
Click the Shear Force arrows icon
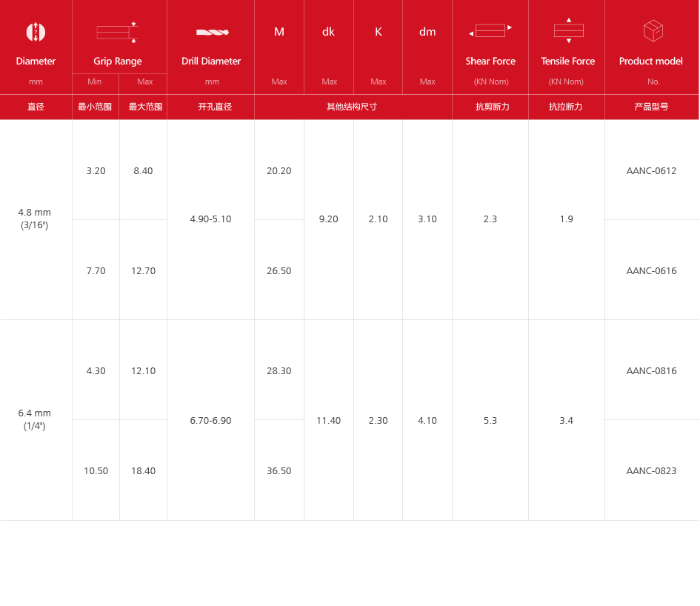(490, 31)
